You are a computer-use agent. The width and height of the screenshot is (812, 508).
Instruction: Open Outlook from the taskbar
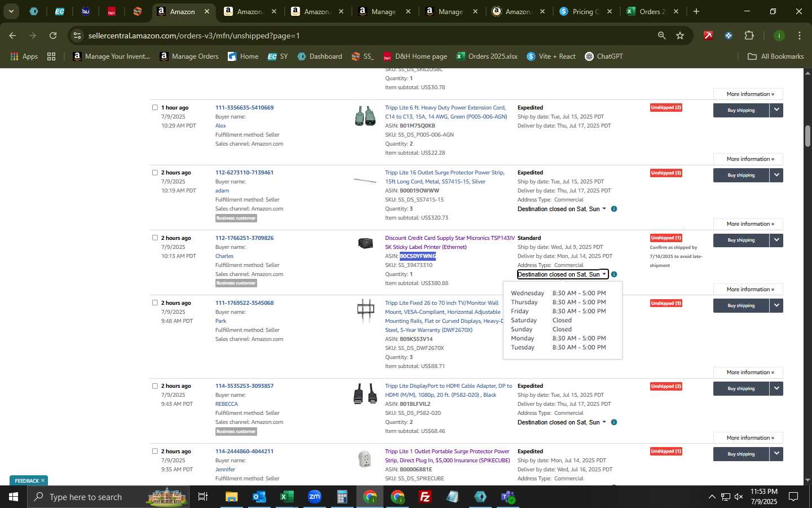pyautogui.click(x=259, y=497)
